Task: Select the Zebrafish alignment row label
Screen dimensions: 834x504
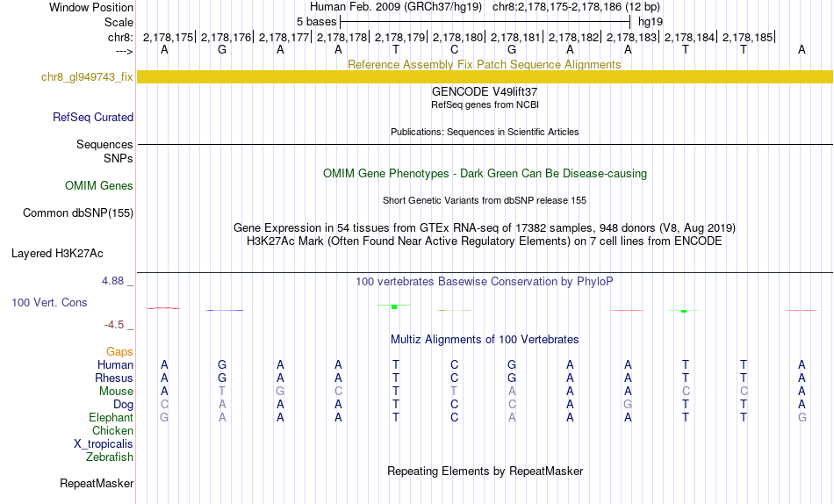Action: coord(110,457)
